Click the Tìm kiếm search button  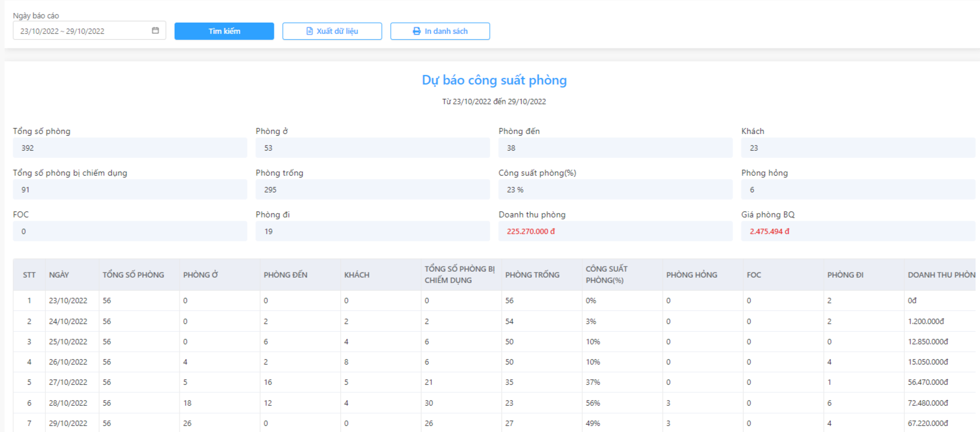(x=224, y=31)
